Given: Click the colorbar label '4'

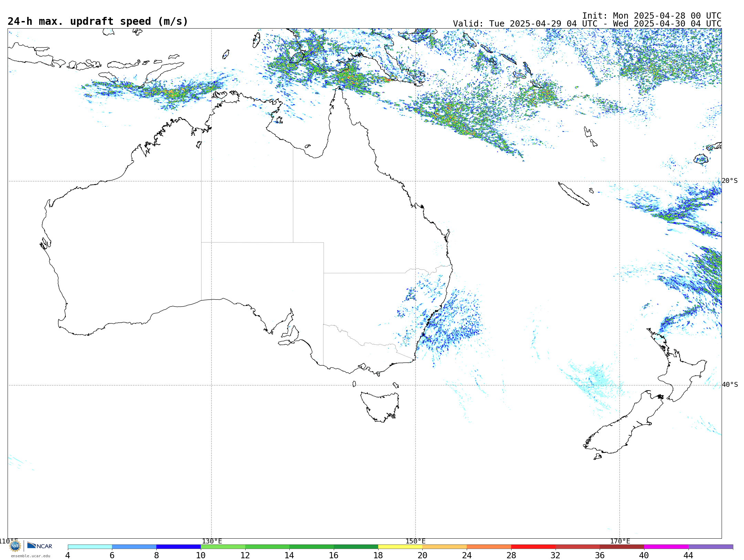Looking at the screenshot, I should click(x=68, y=556).
